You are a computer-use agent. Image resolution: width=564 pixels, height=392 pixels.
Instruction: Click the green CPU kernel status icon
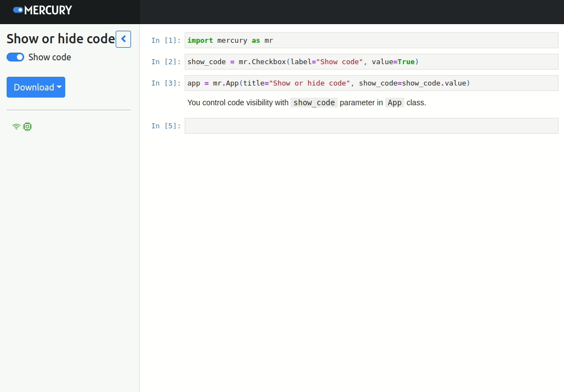coord(27,127)
